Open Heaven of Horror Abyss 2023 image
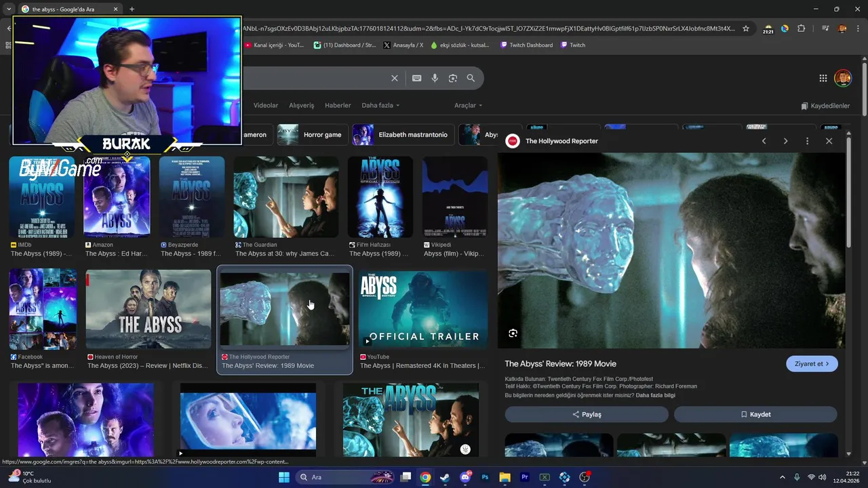 click(x=148, y=309)
